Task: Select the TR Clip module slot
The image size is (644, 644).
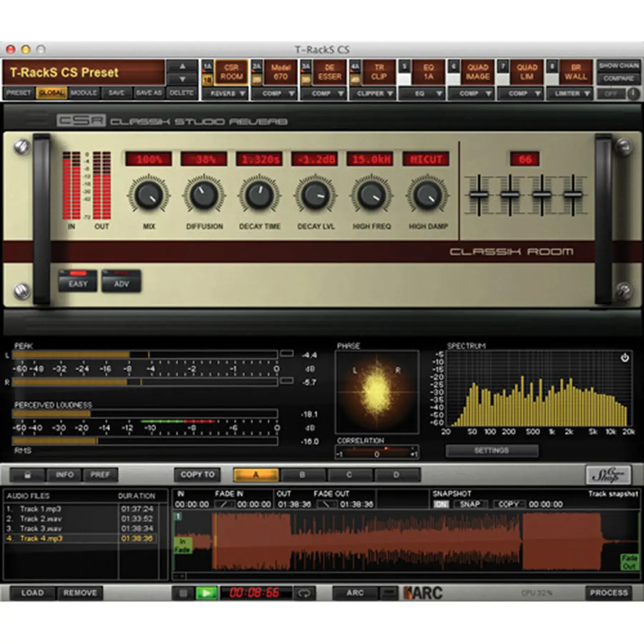Action: click(x=379, y=72)
